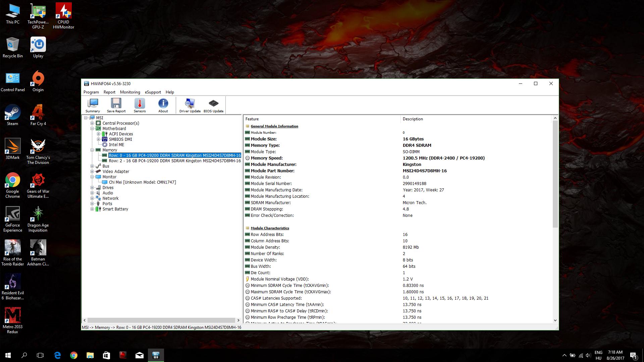Open the Recycle Bin
This screenshot has width=644, height=362.
13,48
